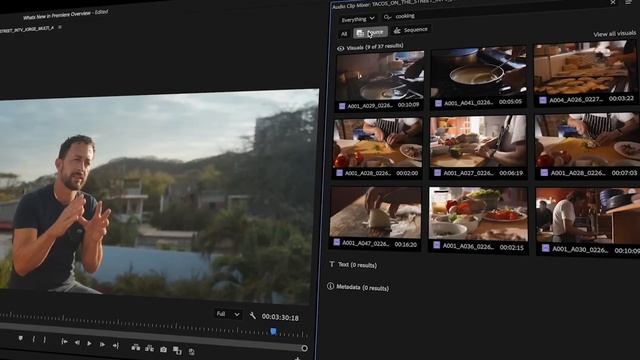The height and width of the screenshot is (360, 640).
Task: Click clip type icon beside A001_A041 label
Action: [438, 103]
